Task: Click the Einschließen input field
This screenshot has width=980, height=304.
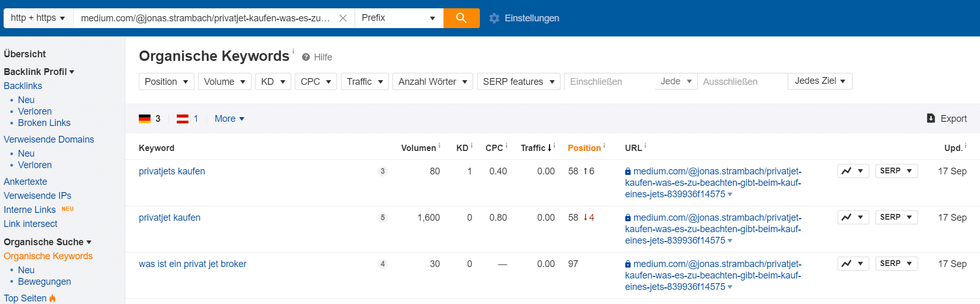Action: [609, 82]
